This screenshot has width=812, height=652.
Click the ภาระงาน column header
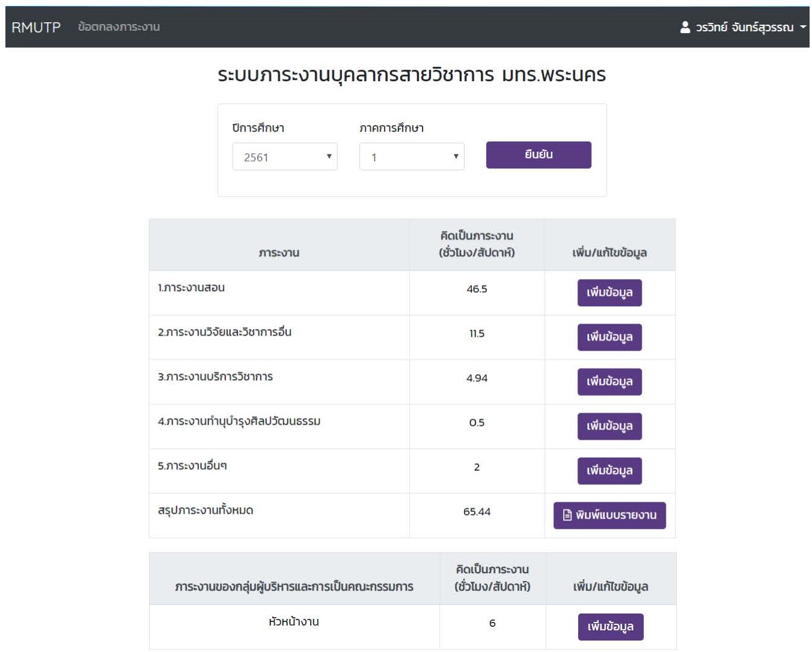coord(279,253)
